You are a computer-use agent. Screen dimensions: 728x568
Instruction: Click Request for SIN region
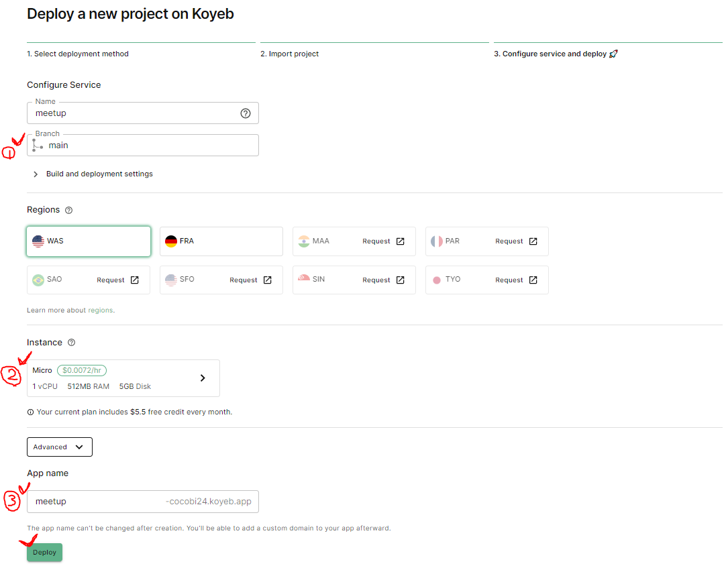click(376, 280)
